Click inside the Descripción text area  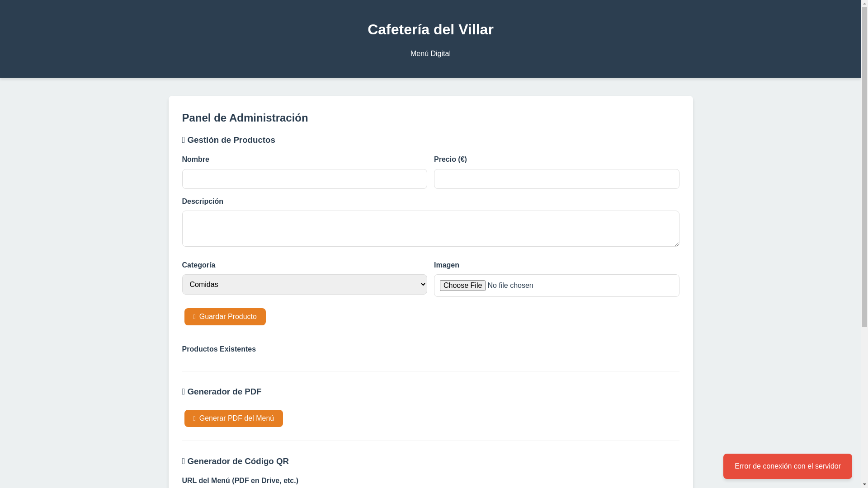point(430,229)
